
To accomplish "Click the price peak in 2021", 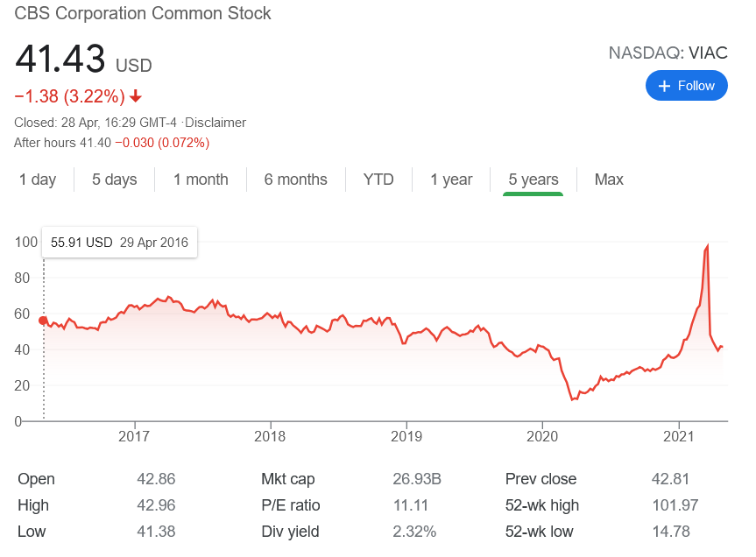I will (707, 246).
